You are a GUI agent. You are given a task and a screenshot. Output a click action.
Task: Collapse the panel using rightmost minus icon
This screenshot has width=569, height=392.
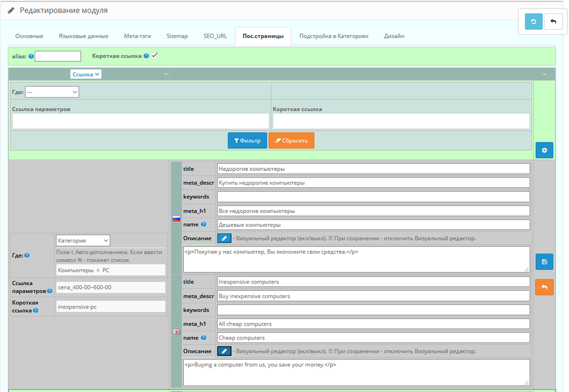(544, 74)
